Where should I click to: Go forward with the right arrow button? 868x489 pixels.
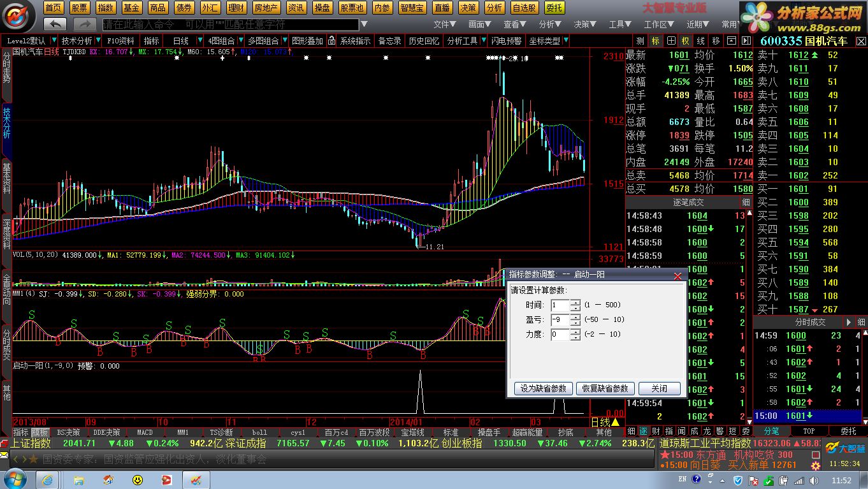pyautogui.click(x=85, y=24)
